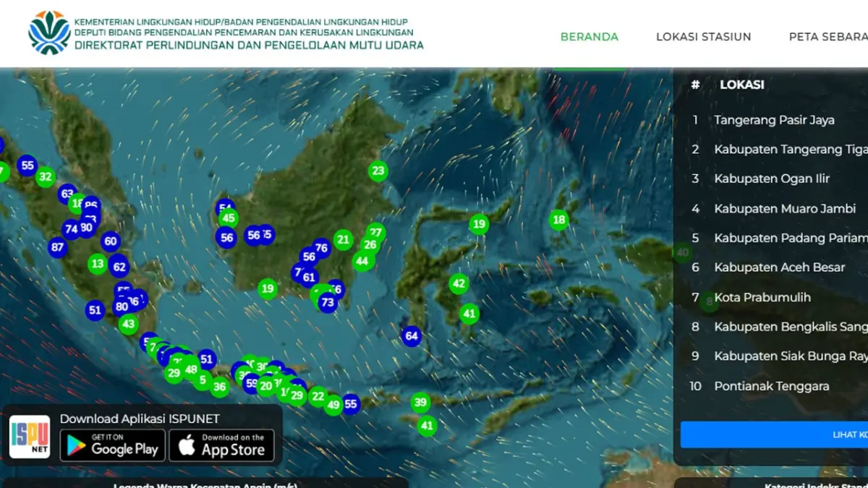Click the green station marker 22

click(x=318, y=396)
